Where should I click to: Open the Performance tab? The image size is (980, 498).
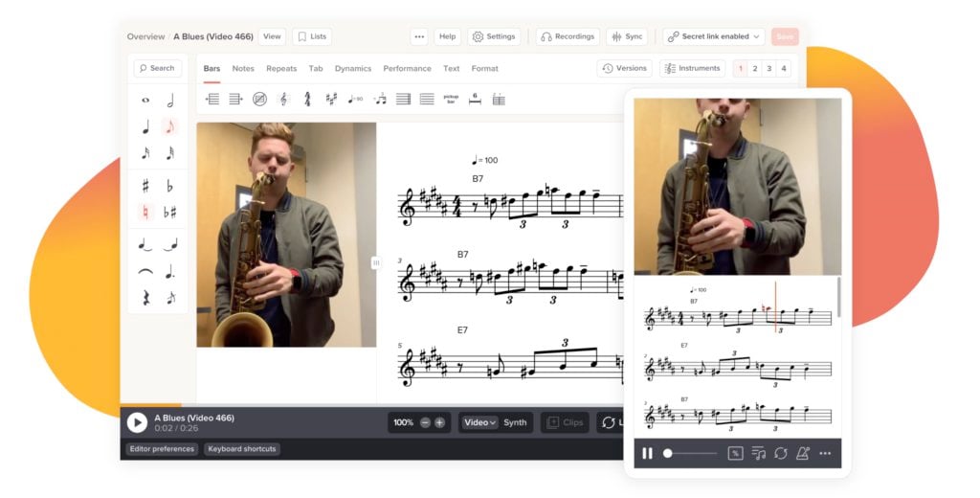[407, 68]
